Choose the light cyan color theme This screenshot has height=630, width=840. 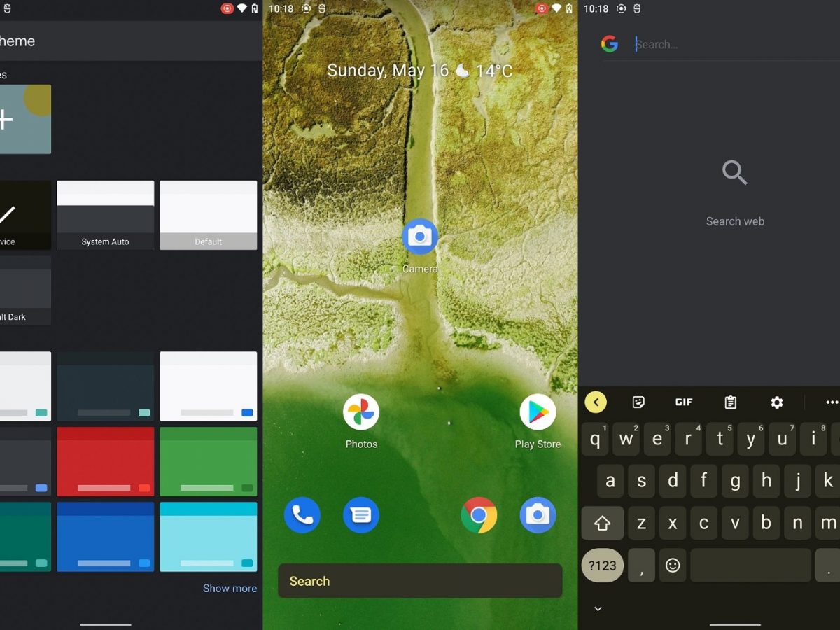click(x=208, y=536)
